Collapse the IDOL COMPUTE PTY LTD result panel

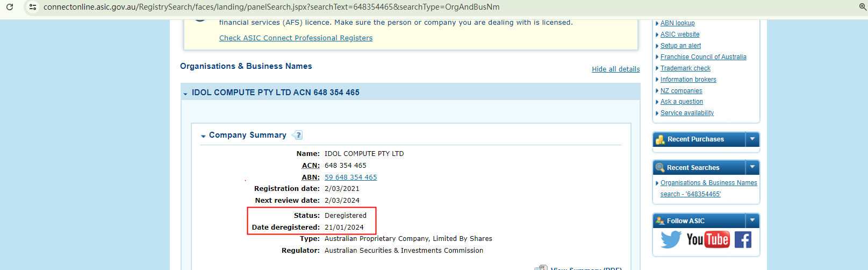tap(185, 94)
